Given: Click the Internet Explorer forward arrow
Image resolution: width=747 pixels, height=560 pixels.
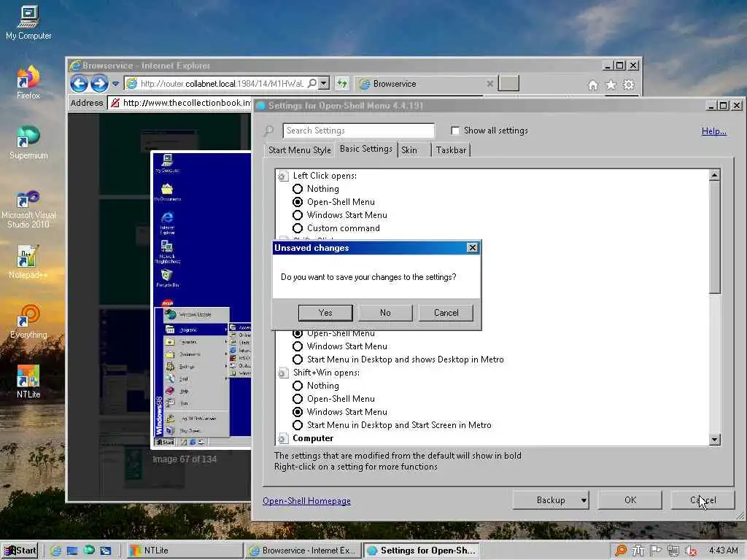Looking at the screenshot, I should tap(99, 84).
